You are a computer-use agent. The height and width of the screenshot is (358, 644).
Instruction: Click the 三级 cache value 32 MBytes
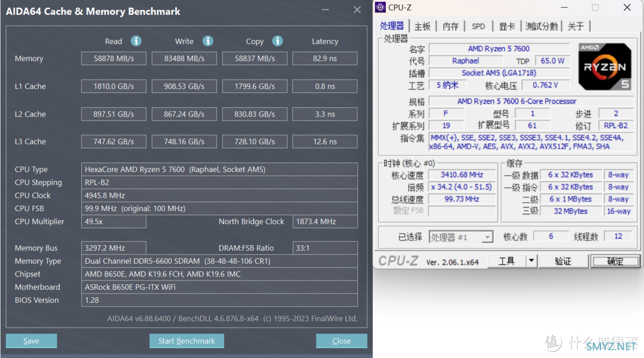coord(571,211)
